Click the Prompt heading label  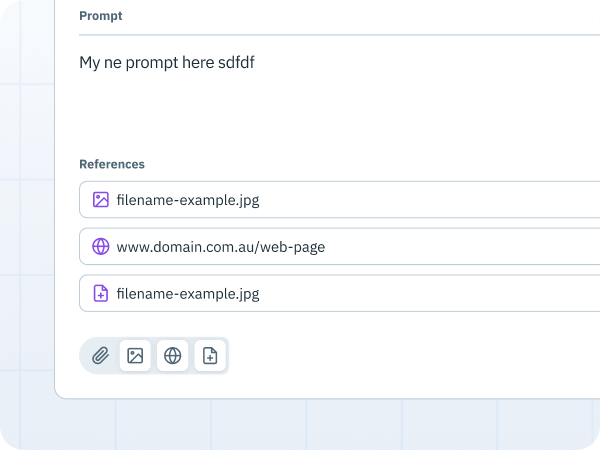(x=101, y=16)
